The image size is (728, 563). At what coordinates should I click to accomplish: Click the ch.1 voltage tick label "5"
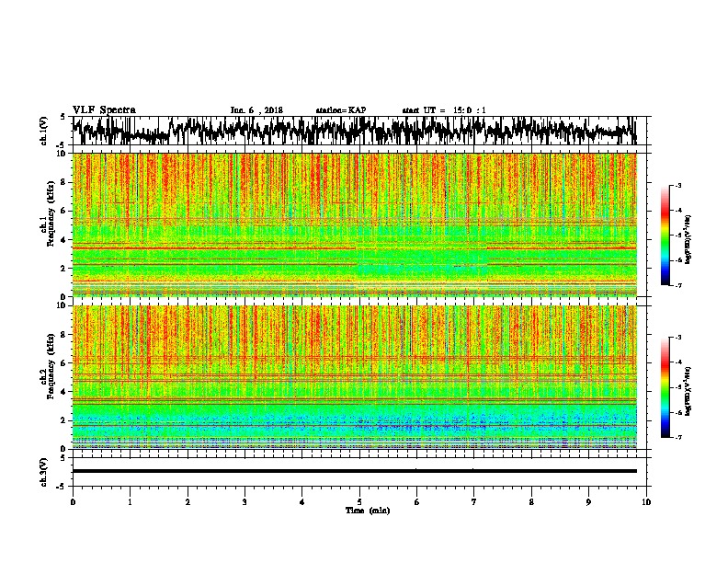point(63,117)
